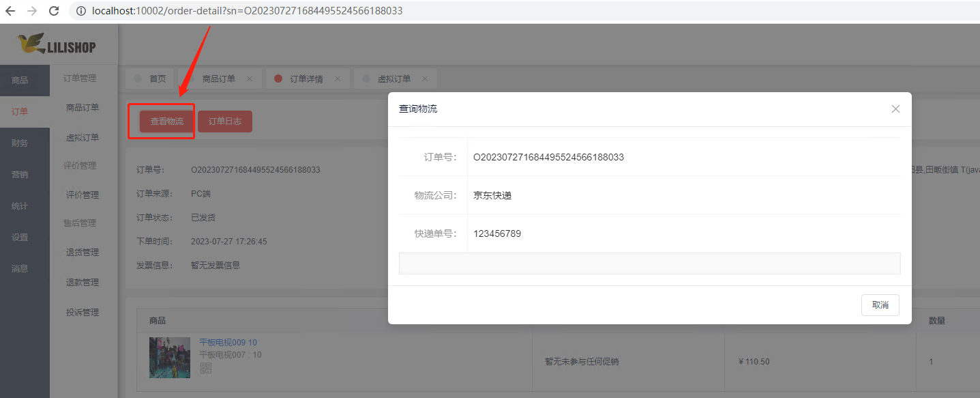The width and height of the screenshot is (980, 398).
Task: Reload the page with refresh icon
Action: pos(54,11)
